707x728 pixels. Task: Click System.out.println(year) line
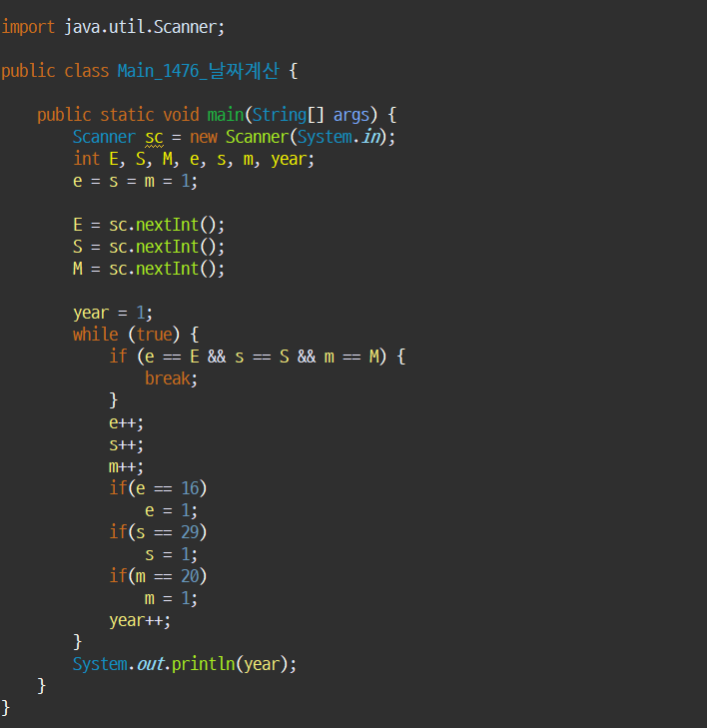[185, 664]
